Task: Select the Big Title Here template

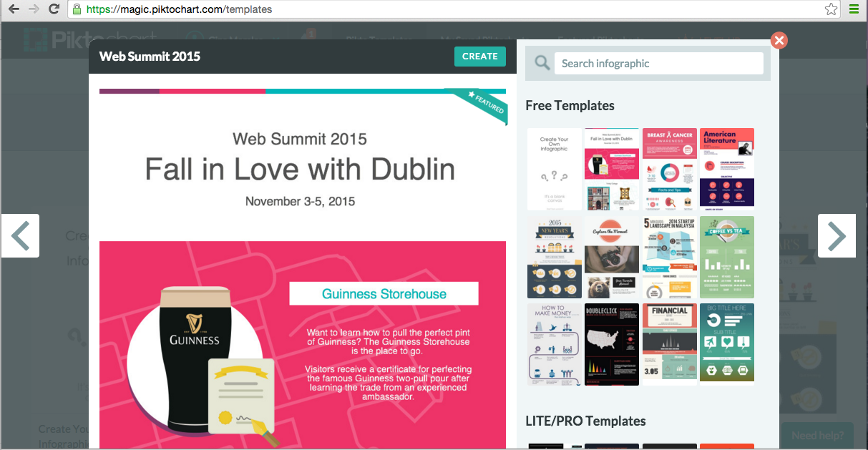Action: [x=727, y=342]
